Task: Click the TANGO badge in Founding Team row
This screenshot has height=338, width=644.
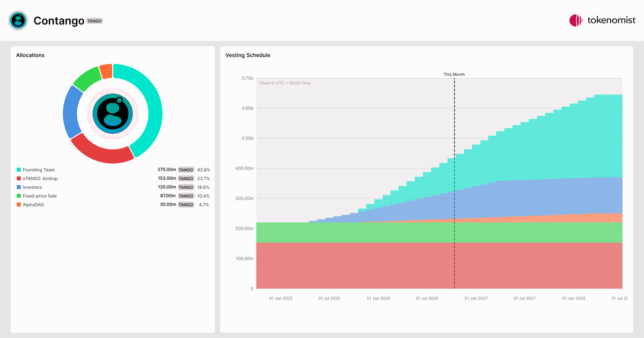Action: [x=186, y=170]
